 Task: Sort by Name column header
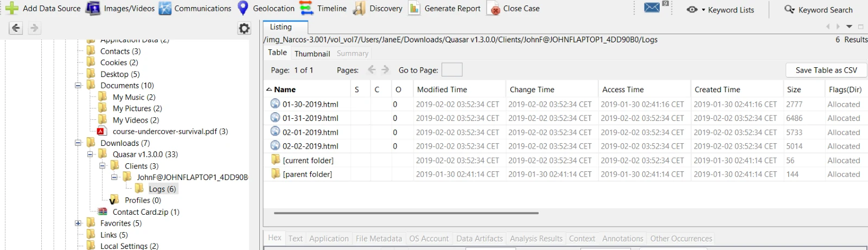tap(307, 89)
